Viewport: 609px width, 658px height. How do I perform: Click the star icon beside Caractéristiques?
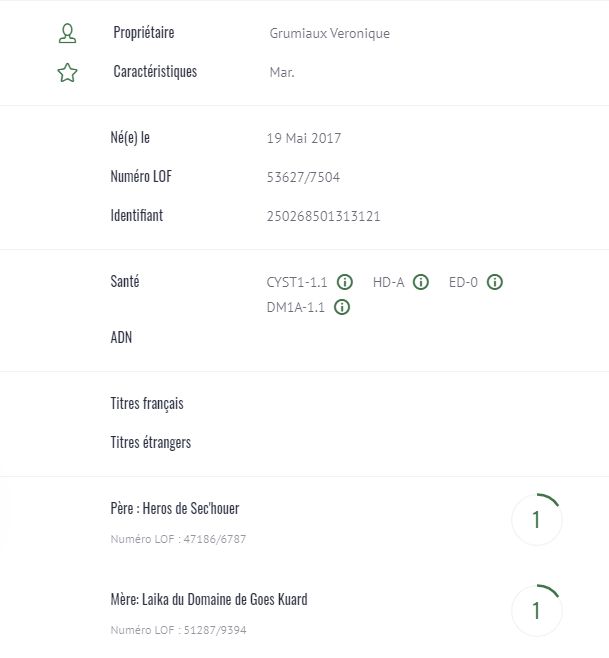pyautogui.click(x=67, y=72)
